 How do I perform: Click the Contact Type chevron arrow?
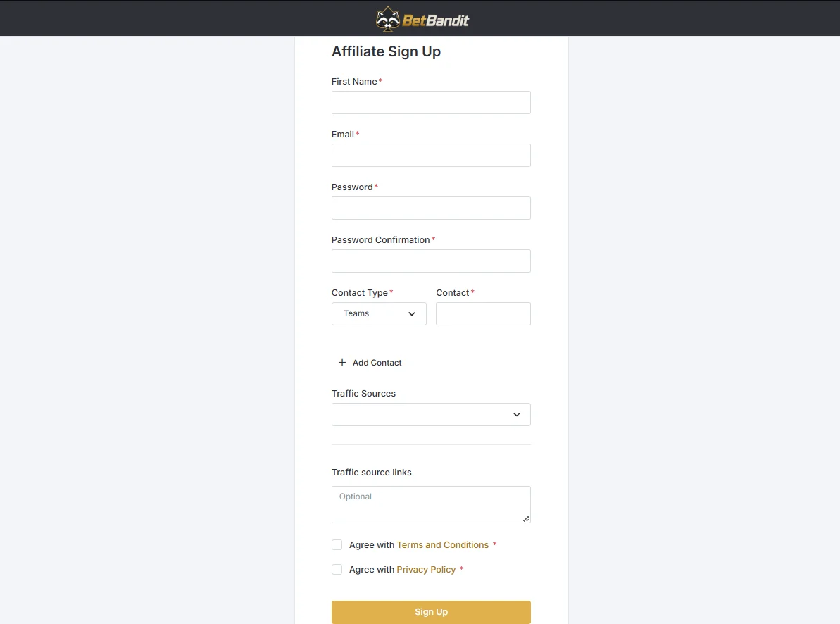coord(411,313)
